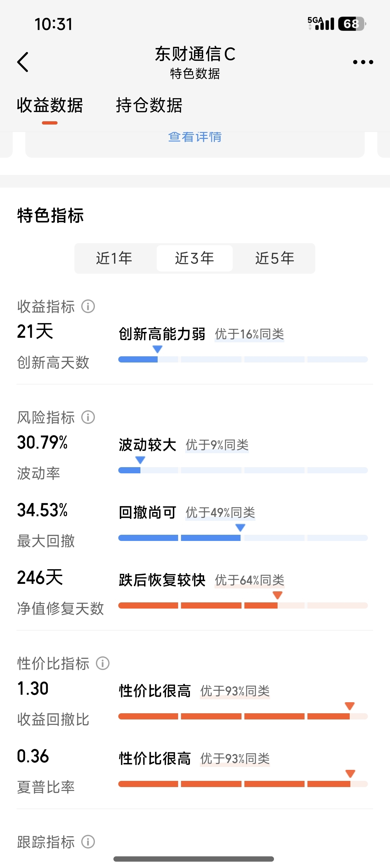Open the three-dot more options menu

coord(363,62)
